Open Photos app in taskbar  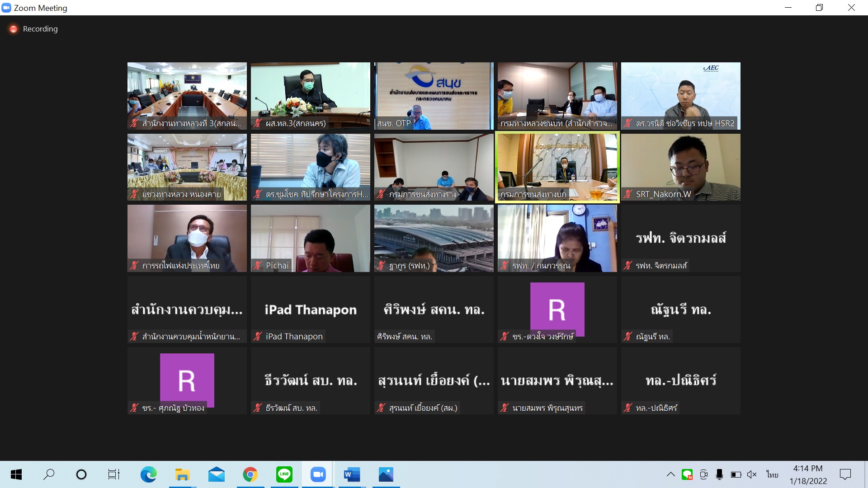tap(386, 474)
